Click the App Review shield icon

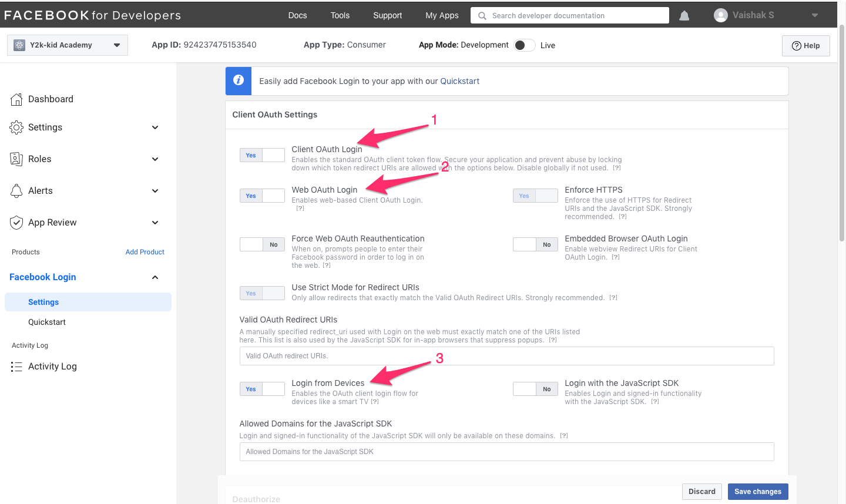[x=16, y=223]
